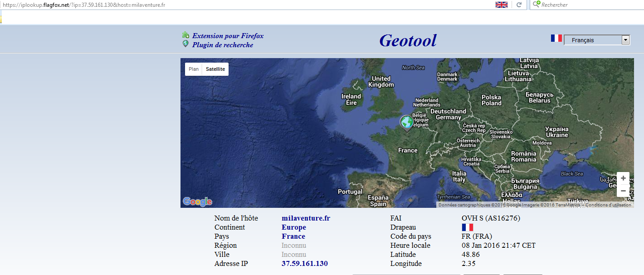Click the Firefox extension puzzle icon
The height and width of the screenshot is (275, 644).
pyautogui.click(x=185, y=35)
